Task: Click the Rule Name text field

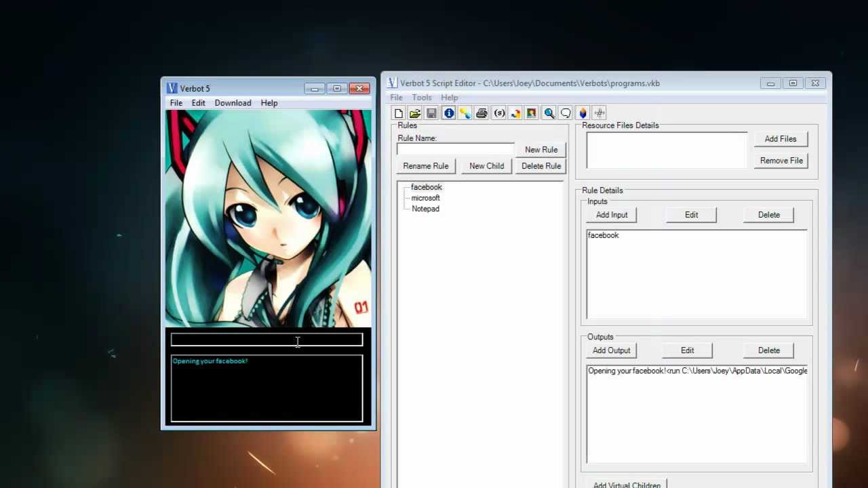Action: (456, 149)
